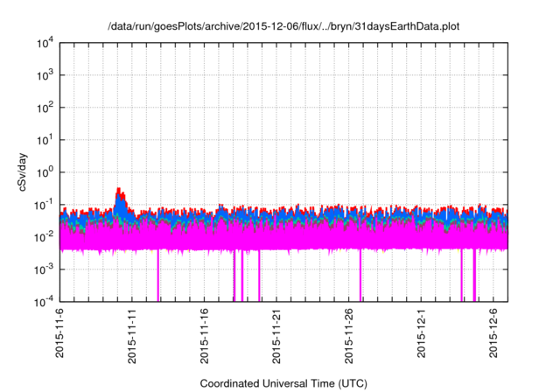Click the y-axis tick label 10^-1
Image resolution: width=560 pixels, height=392 pixels.
tap(45, 205)
